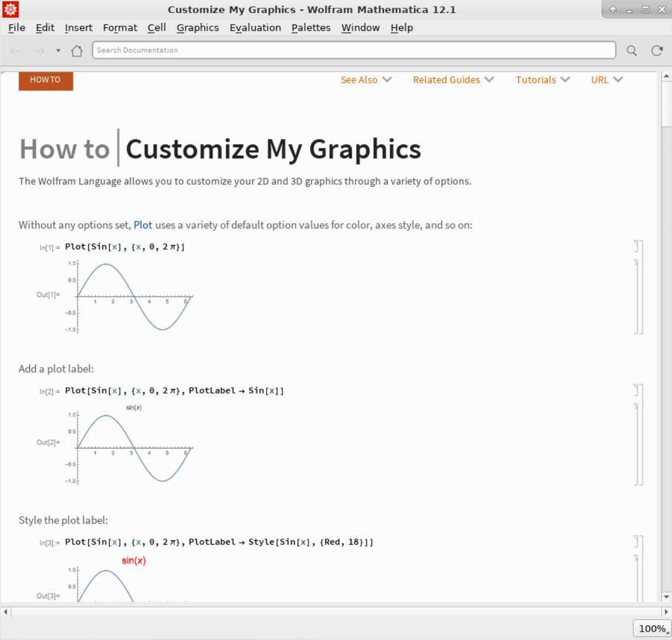Open the Plot documentation link
This screenshot has height=640, width=672.
point(143,225)
